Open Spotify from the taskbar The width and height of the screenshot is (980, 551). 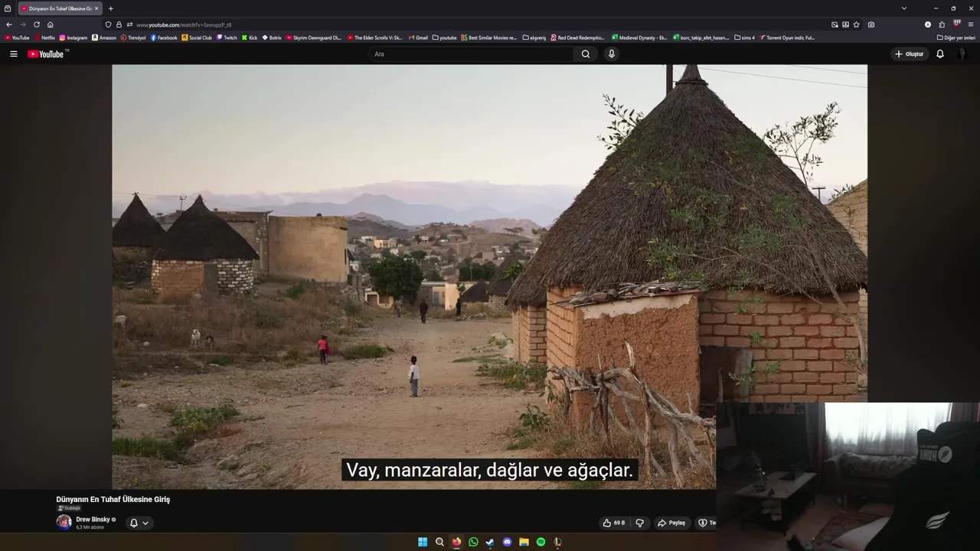pos(541,542)
